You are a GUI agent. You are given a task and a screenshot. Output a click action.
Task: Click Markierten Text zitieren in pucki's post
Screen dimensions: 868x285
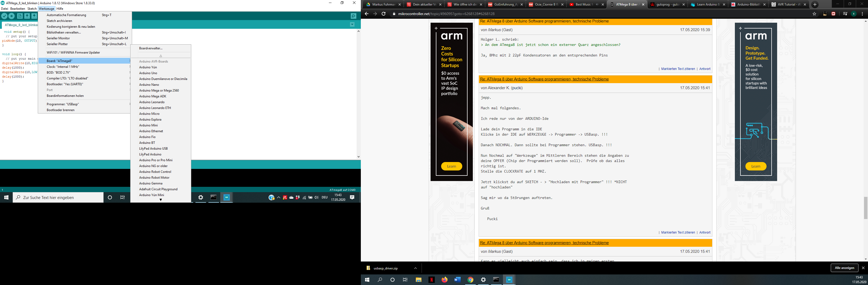tap(678, 232)
